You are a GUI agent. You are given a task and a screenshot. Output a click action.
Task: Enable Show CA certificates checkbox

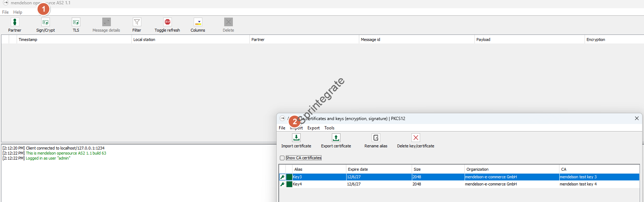click(282, 158)
